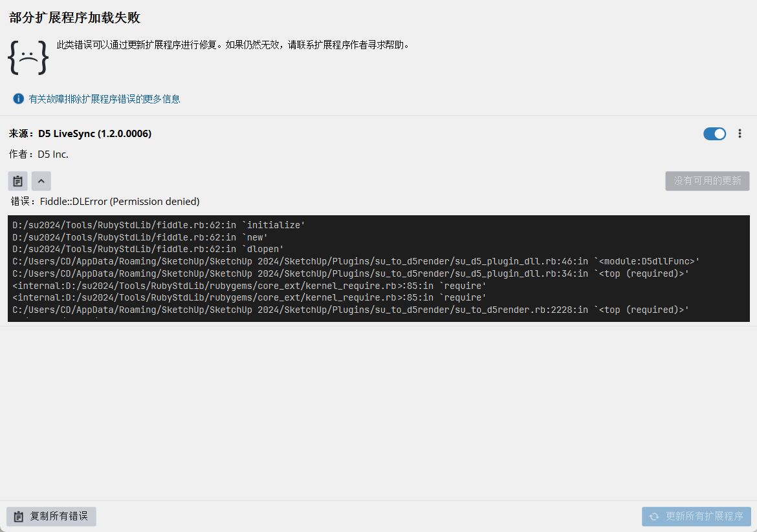Click the su_d5_plugin_dll.rb:46 stack trace line

(x=356, y=261)
